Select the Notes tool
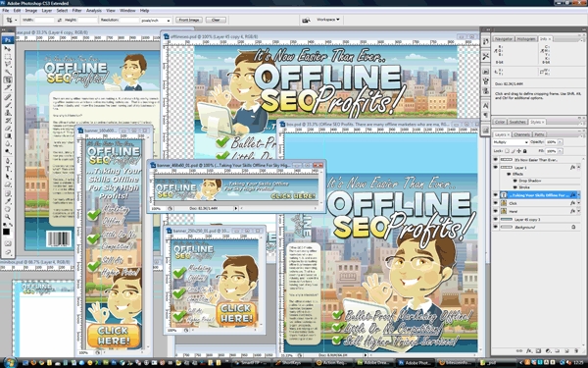The height and width of the screenshot is (368, 588). [7, 193]
